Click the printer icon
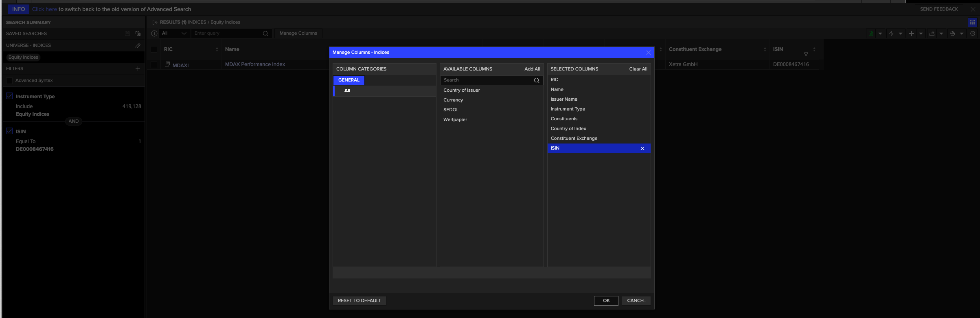This screenshot has width=980, height=318. 952,33
